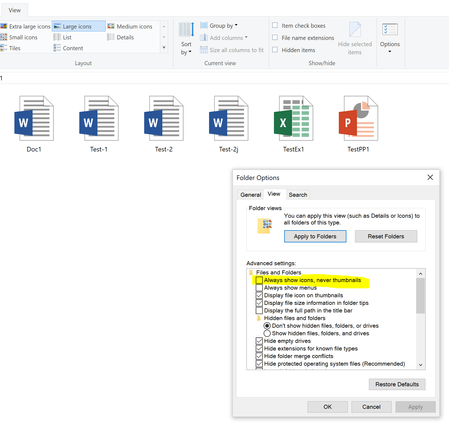
Task: Uncheck Hide extensions for known file types
Action: click(259, 349)
